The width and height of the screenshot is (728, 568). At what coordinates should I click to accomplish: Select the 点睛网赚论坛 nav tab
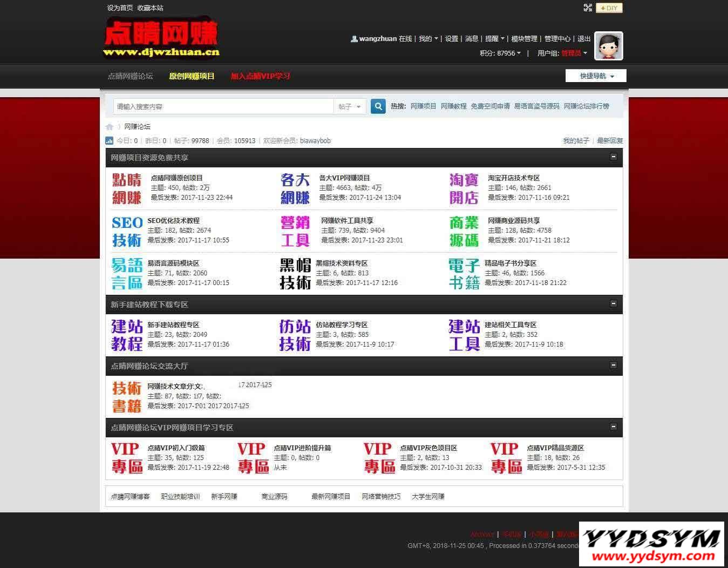tap(130, 76)
